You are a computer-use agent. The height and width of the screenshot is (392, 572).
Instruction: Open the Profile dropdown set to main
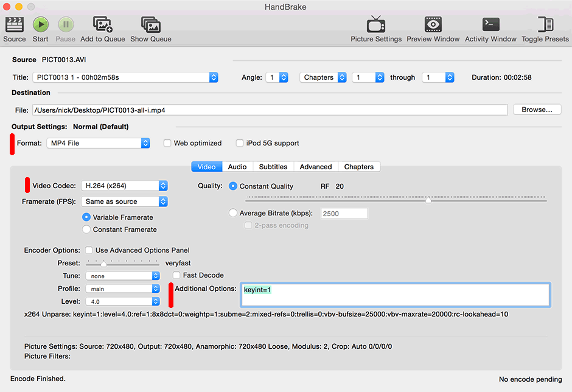tap(123, 289)
